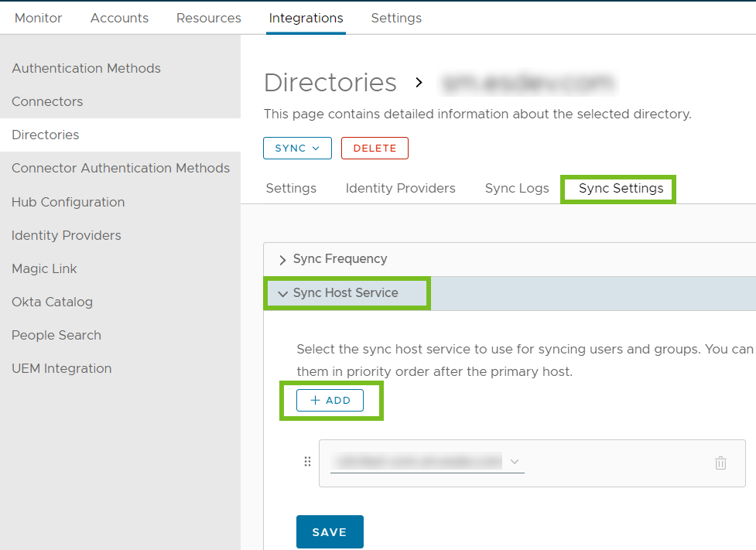
Task: Click the DELETE directory button
Action: tap(375, 148)
